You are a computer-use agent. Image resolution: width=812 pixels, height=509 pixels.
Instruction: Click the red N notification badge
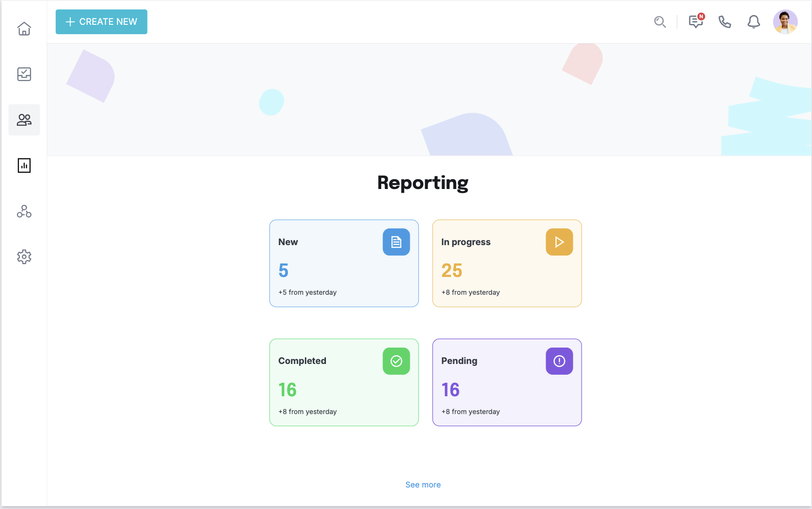[701, 16]
